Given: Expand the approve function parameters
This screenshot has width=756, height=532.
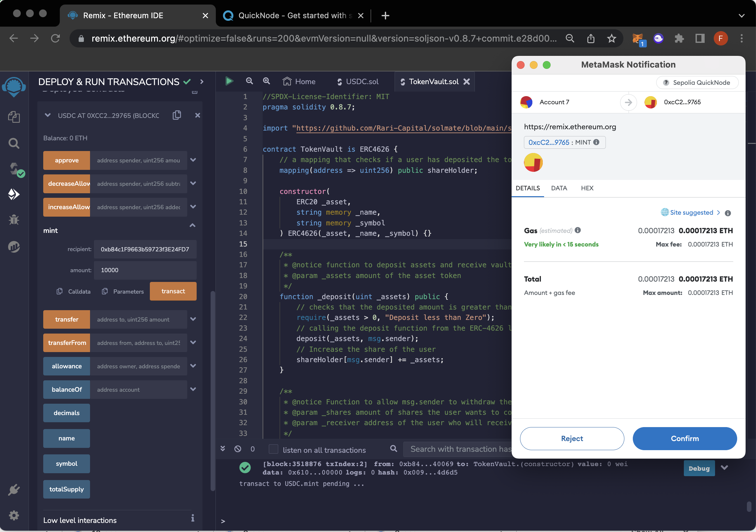Looking at the screenshot, I should pyautogui.click(x=193, y=160).
